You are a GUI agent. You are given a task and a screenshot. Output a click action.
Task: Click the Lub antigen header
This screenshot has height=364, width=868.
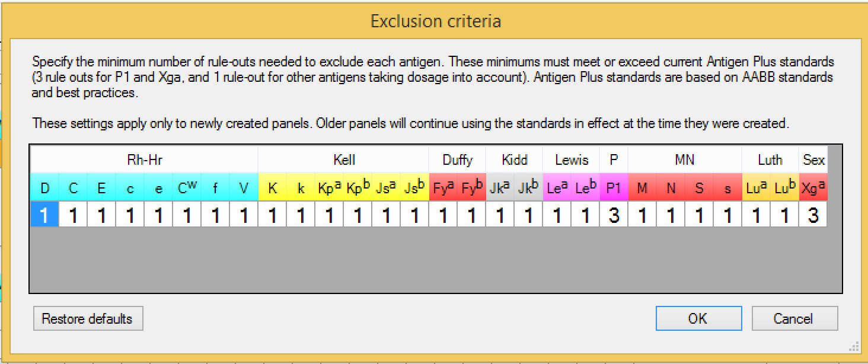[x=785, y=187]
